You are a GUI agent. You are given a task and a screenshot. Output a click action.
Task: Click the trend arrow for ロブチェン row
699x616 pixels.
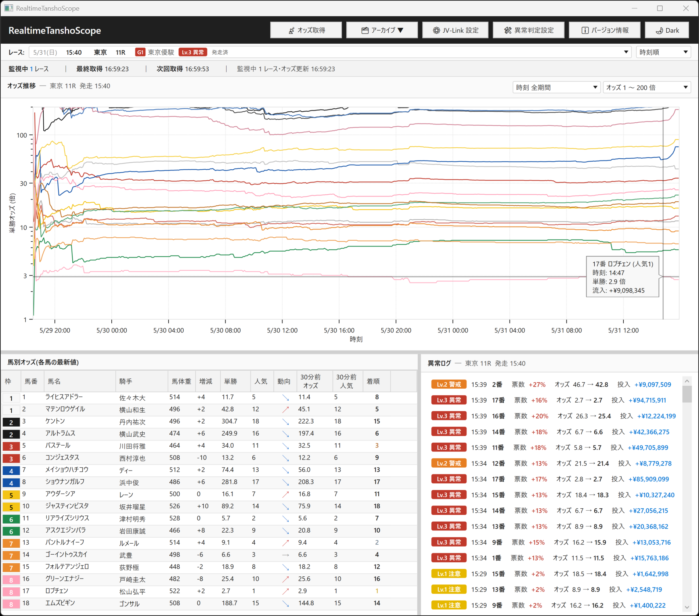coord(285,591)
